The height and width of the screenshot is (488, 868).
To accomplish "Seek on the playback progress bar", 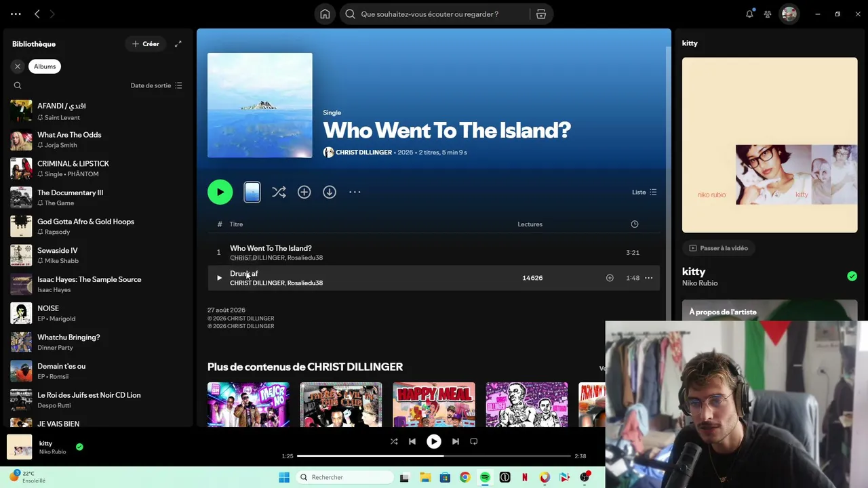I will (434, 456).
